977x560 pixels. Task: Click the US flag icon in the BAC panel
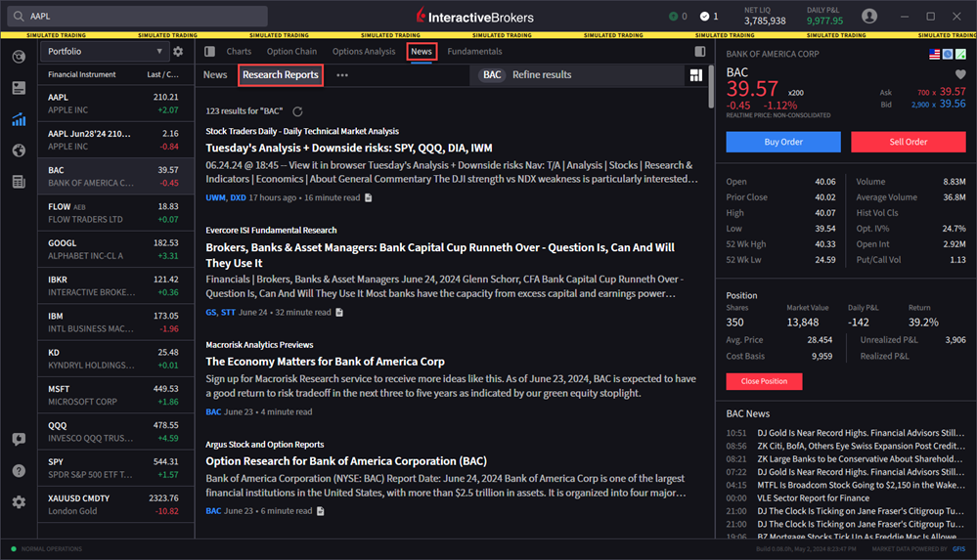pyautogui.click(x=935, y=54)
